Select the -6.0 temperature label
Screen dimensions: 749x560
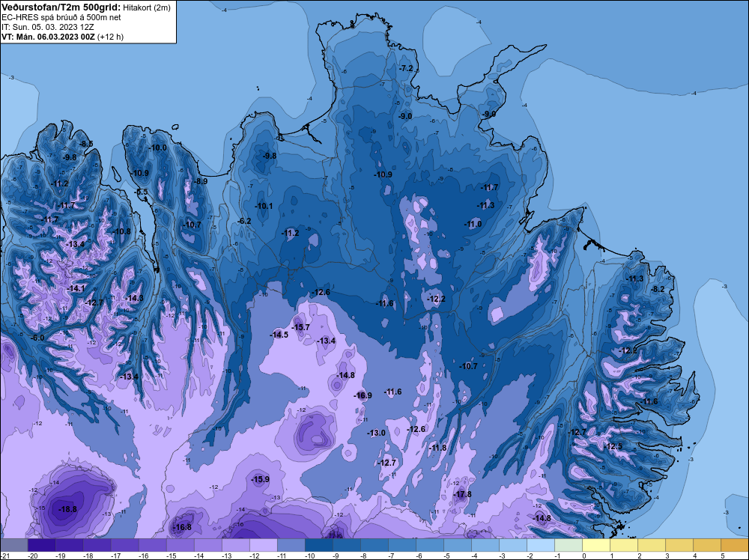pos(37,338)
